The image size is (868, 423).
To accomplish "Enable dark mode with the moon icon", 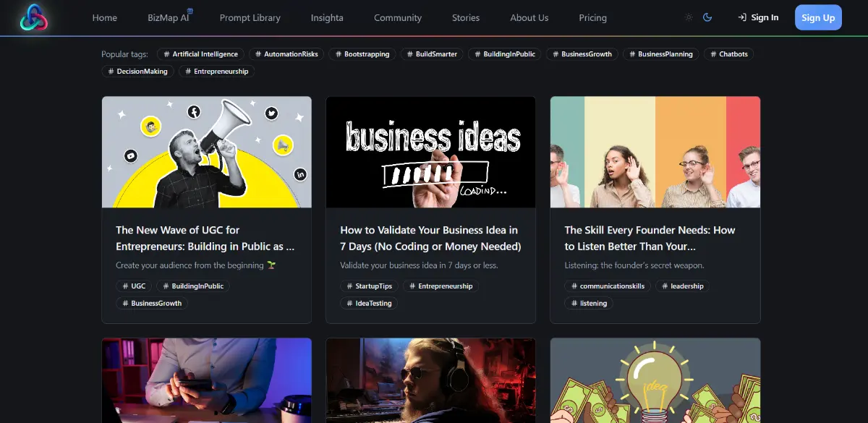I will click(706, 17).
